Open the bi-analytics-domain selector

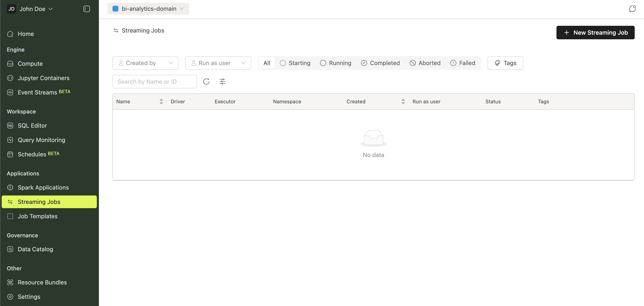pos(148,9)
